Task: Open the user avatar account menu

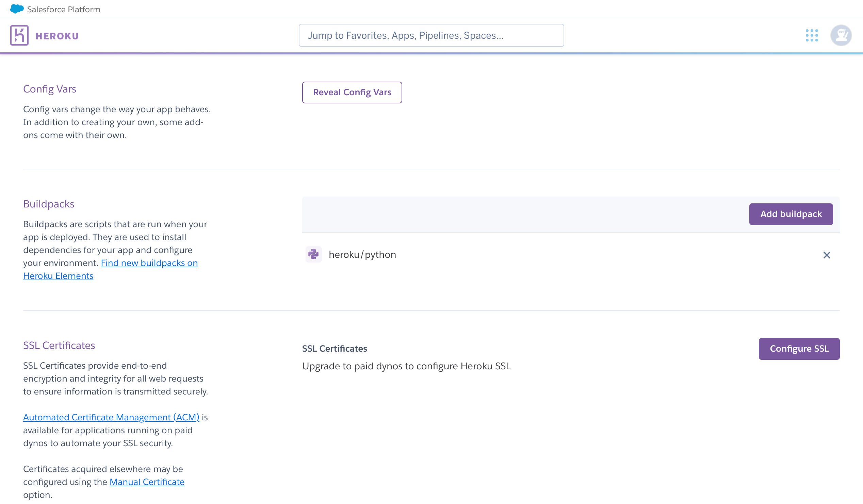Action: click(841, 35)
